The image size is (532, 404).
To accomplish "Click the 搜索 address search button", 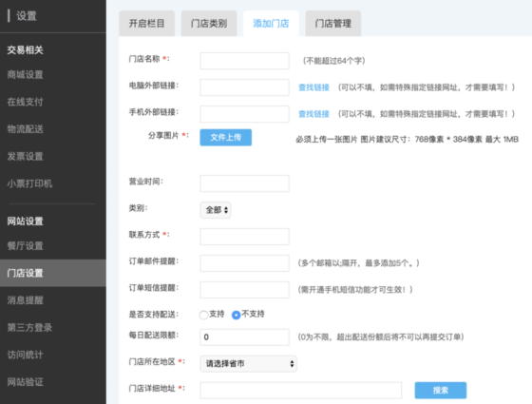I will click(x=441, y=390).
